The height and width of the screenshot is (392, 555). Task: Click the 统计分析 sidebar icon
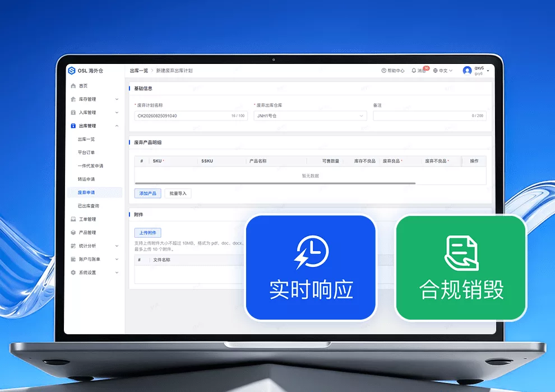(73, 246)
